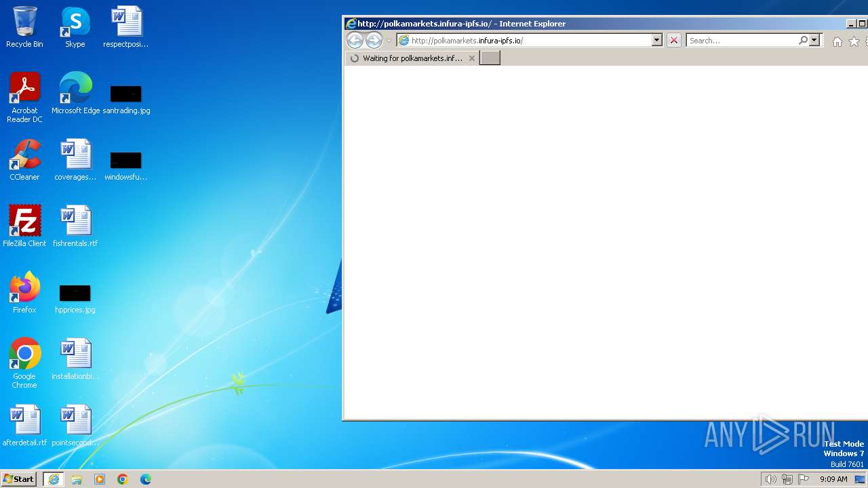Open the Favorites star

click(x=854, y=41)
